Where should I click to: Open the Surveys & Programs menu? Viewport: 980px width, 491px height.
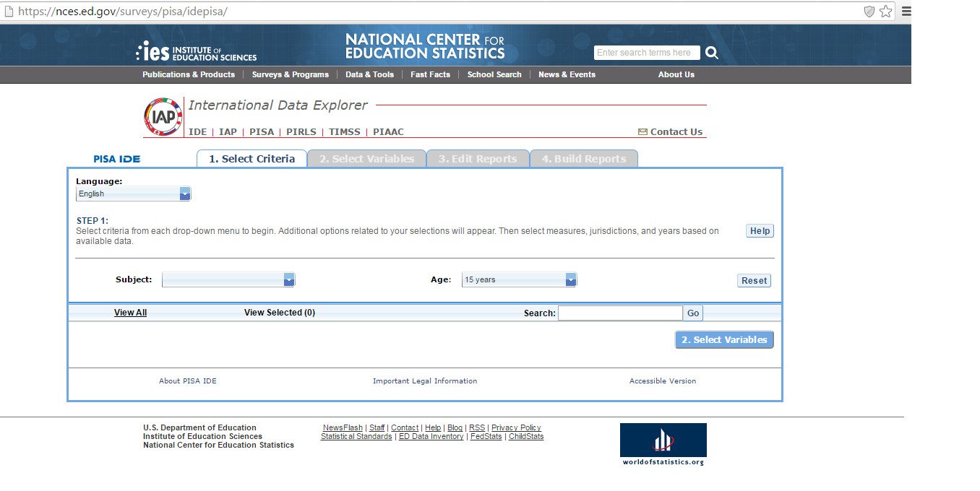[290, 74]
